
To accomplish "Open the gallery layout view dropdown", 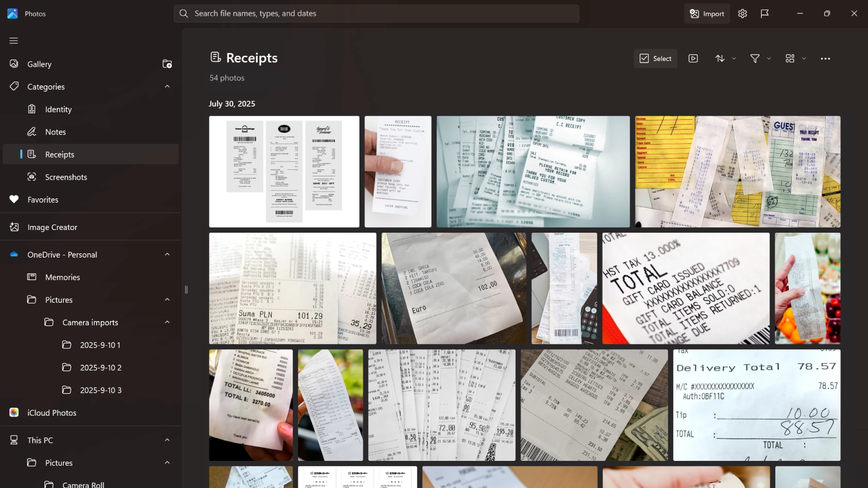I will click(x=796, y=58).
